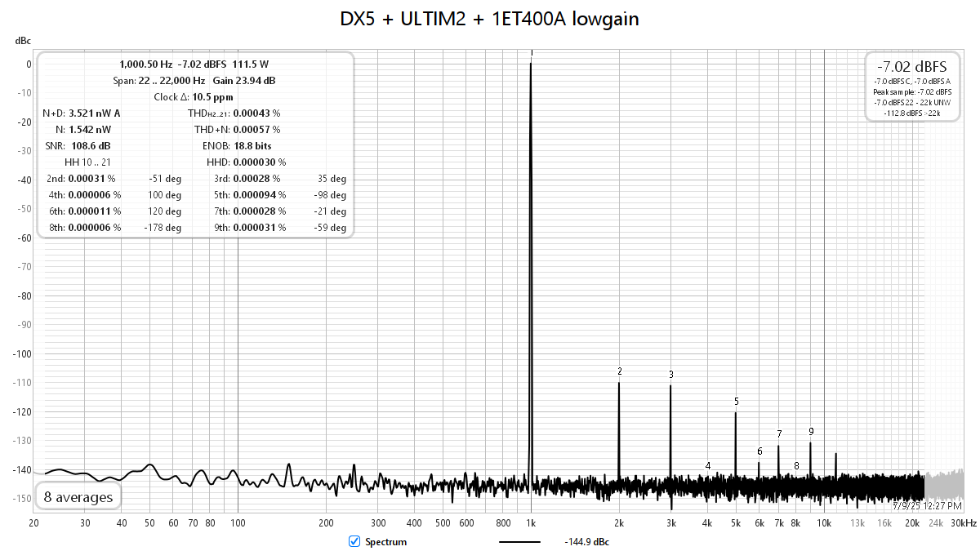The width and height of the screenshot is (980, 551).
Task: Click the harmonic marker labeled 3
Action: point(670,375)
